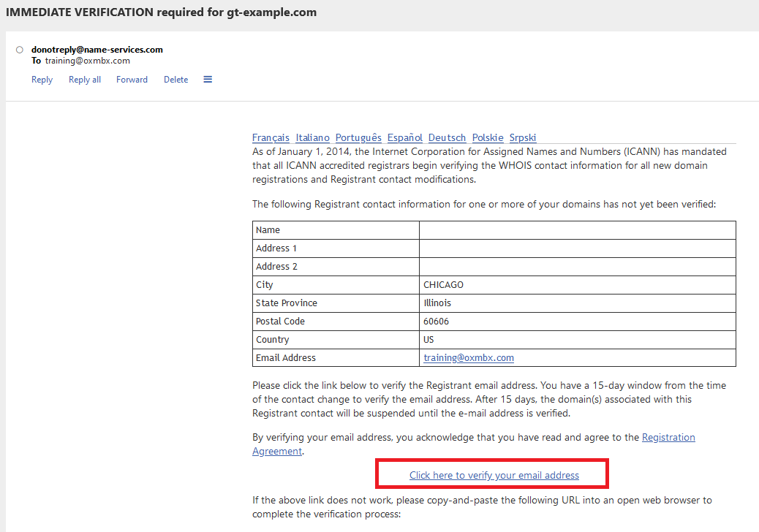Select the US country cell
Image resolution: width=759 pixels, height=532 pixels.
coord(578,340)
